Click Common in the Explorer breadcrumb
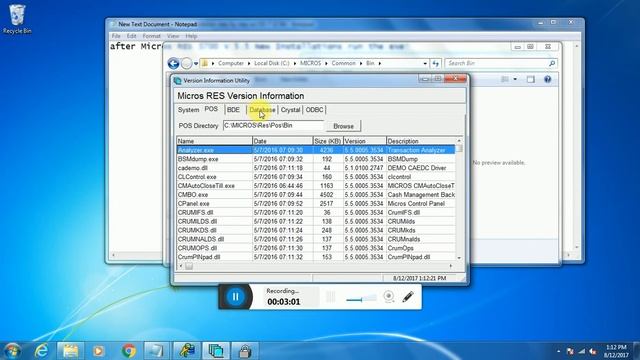This screenshot has width=640, height=360. (343, 63)
